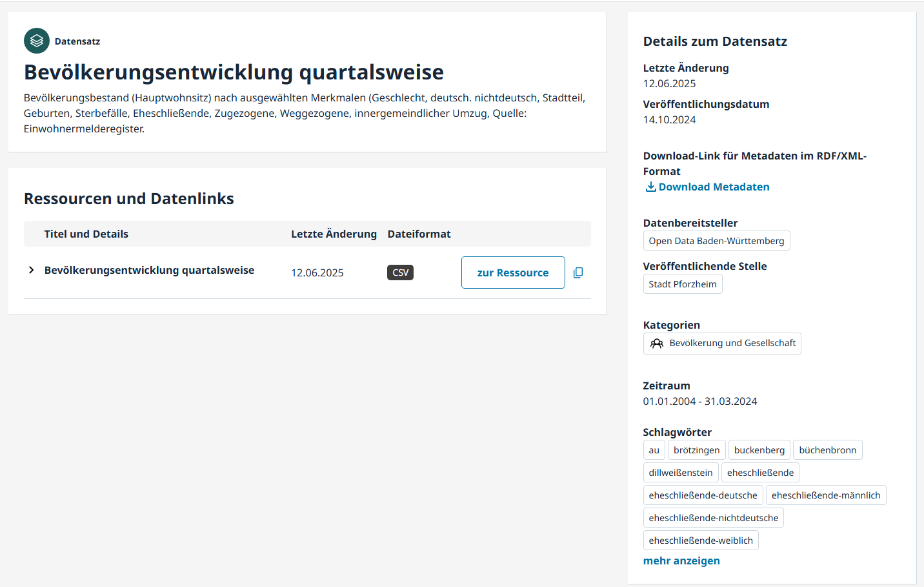The width and height of the screenshot is (924, 587).
Task: Click the dillweißenstein keyword tag
Action: (680, 473)
